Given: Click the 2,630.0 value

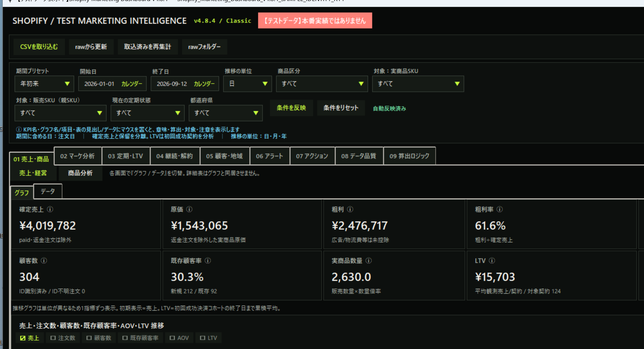Looking at the screenshot, I should pyautogui.click(x=351, y=277).
